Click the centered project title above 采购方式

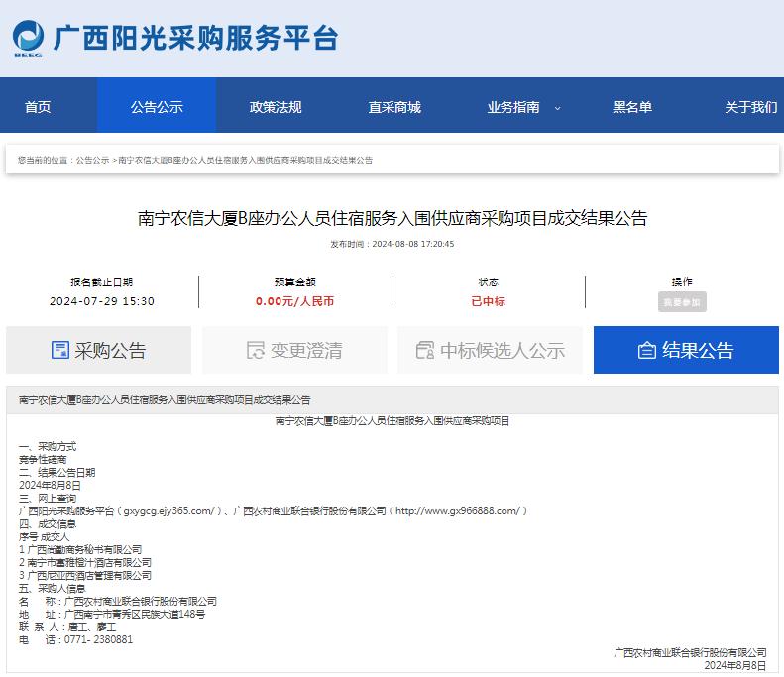(392, 421)
